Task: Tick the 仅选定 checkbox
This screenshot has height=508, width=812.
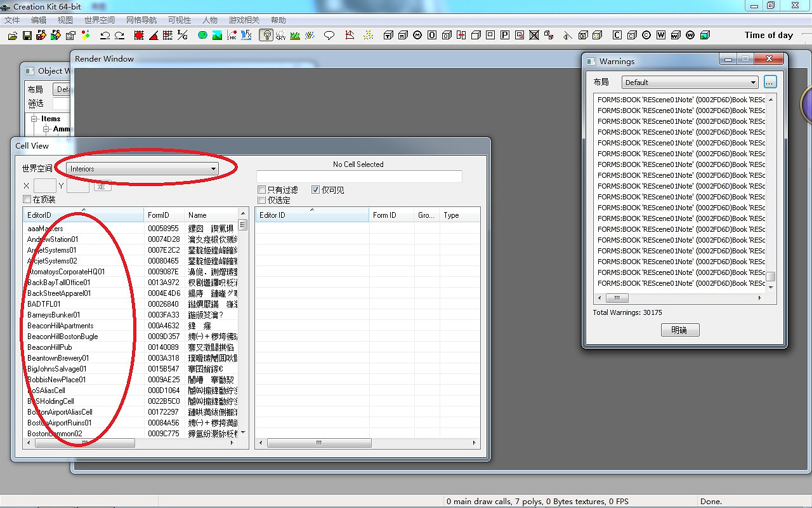Action: (x=261, y=200)
